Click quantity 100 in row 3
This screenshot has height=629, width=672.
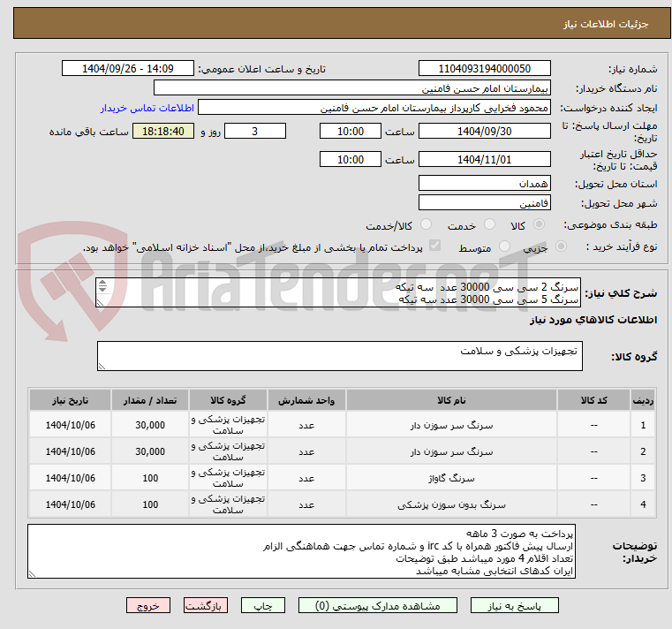[150, 479]
